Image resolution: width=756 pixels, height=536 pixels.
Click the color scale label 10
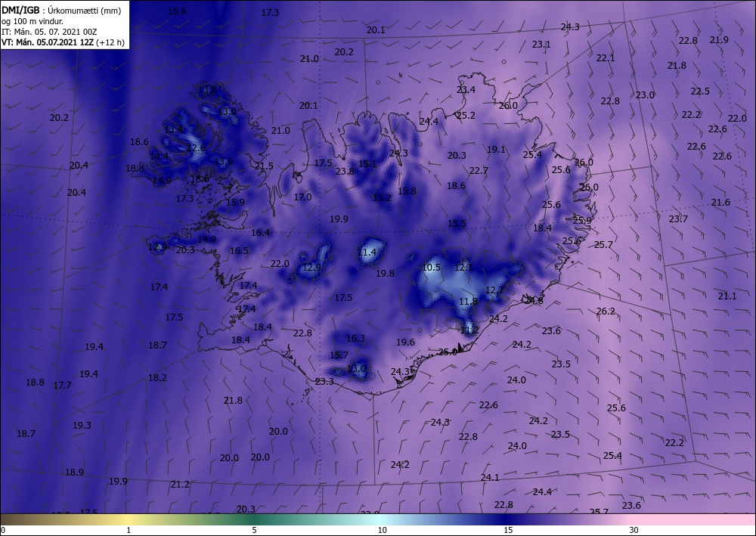(382, 530)
